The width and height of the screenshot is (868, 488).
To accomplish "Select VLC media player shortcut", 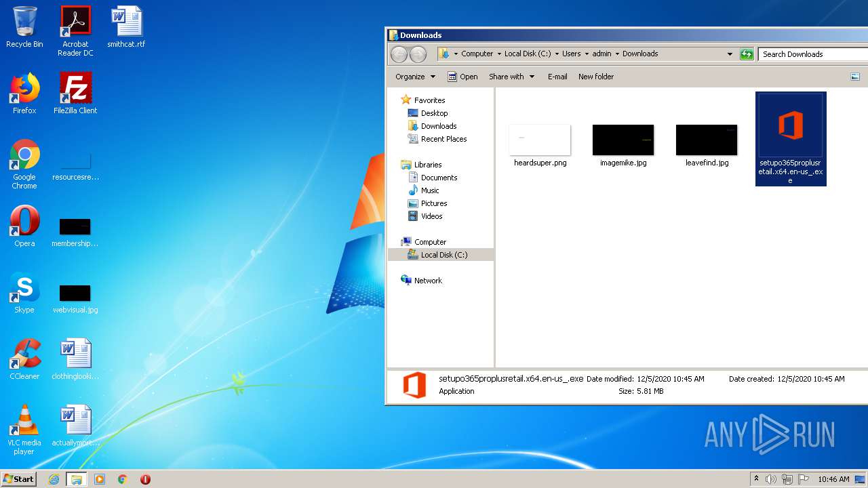I will click(x=24, y=430).
